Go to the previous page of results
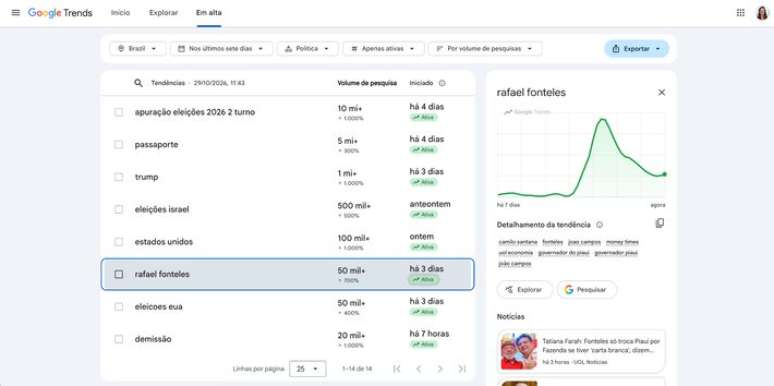Screen dimensions: 774x386 [419, 369]
